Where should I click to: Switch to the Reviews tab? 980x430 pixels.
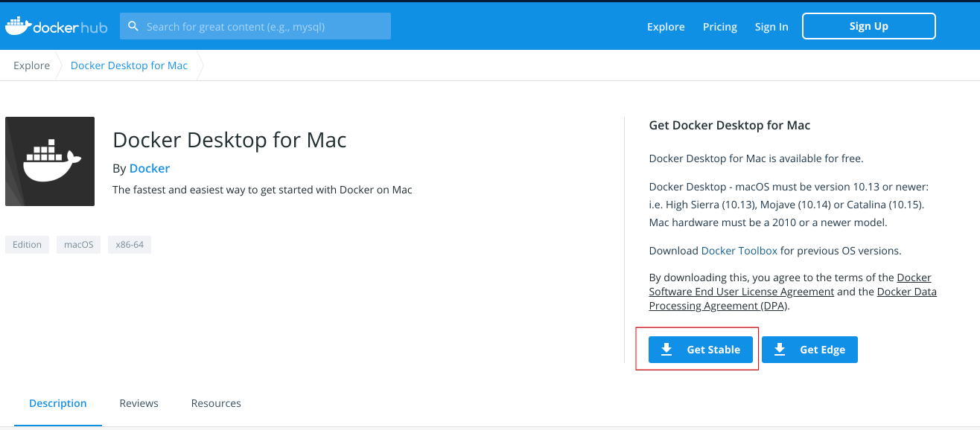tap(139, 403)
